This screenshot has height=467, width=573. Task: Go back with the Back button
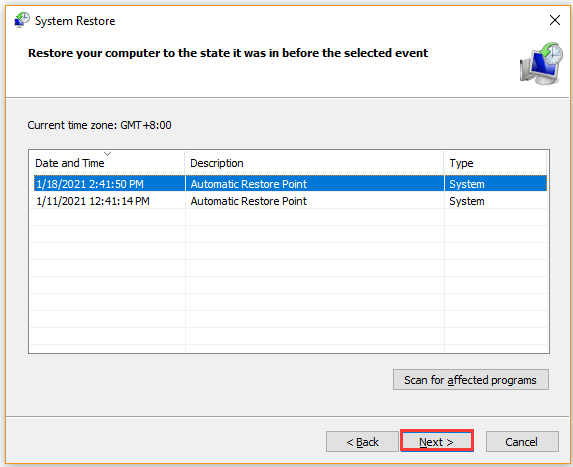[x=362, y=442]
